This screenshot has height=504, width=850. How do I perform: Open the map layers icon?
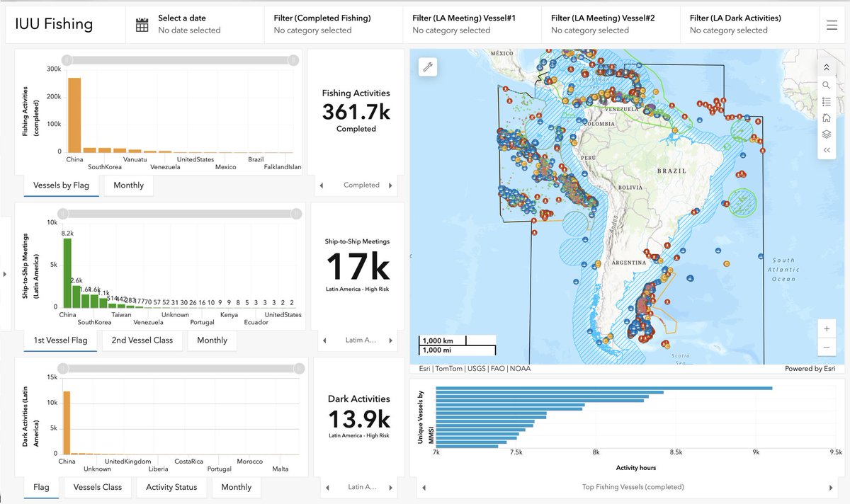pyautogui.click(x=826, y=134)
